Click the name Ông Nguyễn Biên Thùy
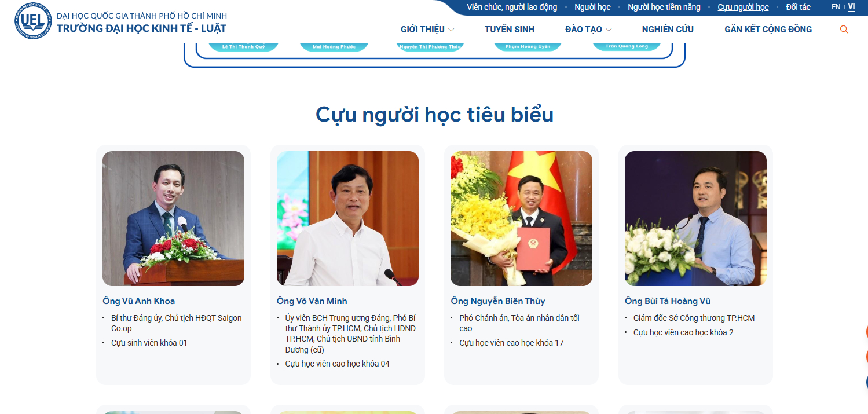This screenshot has width=868, height=414. 498,301
